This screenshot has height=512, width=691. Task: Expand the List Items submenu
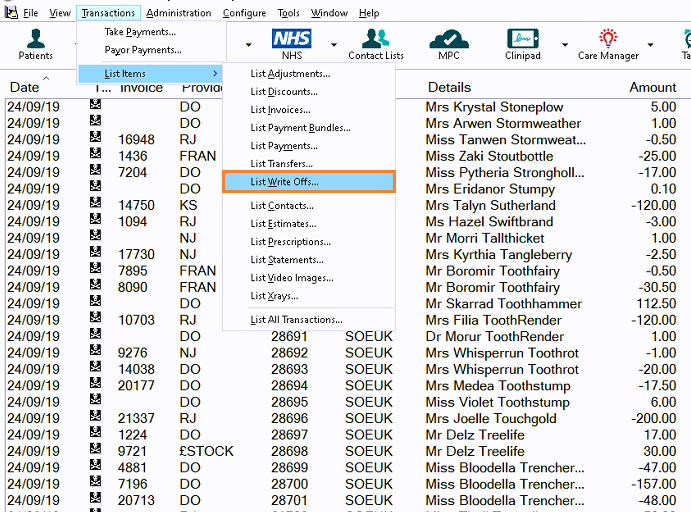tap(150, 74)
